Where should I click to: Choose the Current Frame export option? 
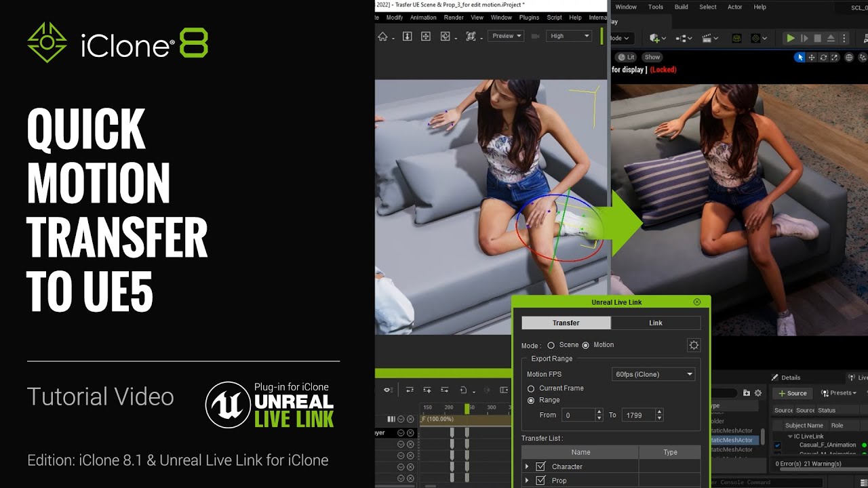531,388
